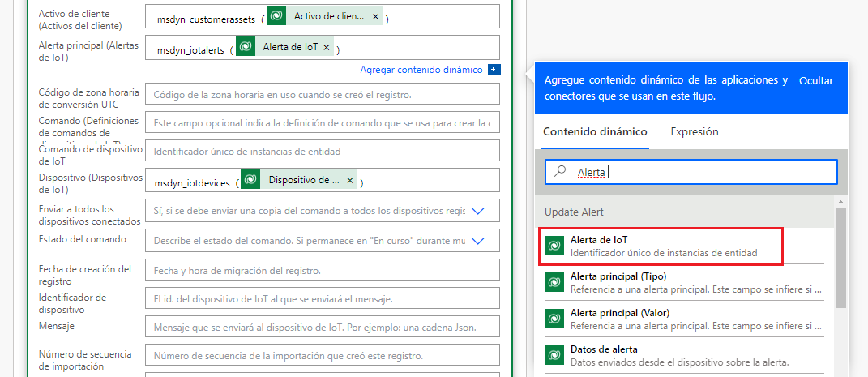Screen dimensions: 868x377
Task: Switch to the Expresión tab
Action: pyautogui.click(x=695, y=132)
